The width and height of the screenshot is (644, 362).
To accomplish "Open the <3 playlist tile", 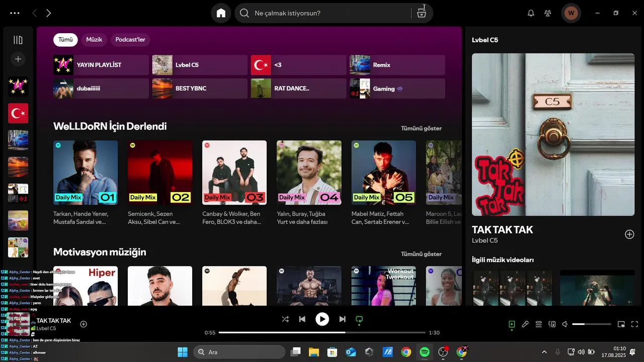I will click(298, 65).
